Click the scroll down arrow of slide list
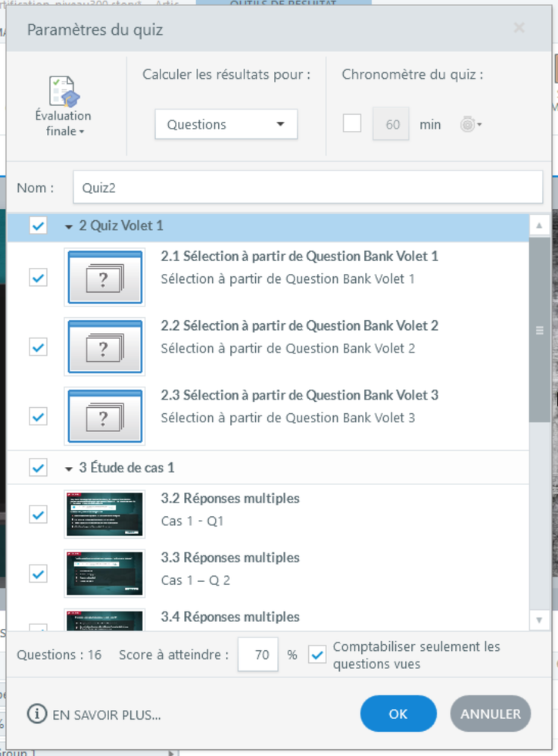This screenshot has height=756, width=558. pyautogui.click(x=539, y=620)
